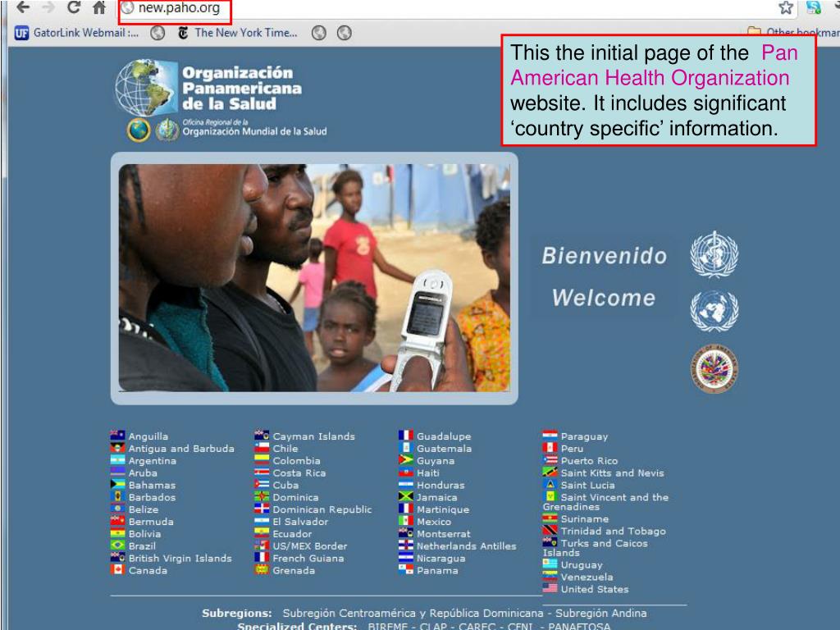Open the Barbados country link
The image size is (840, 630).
pyautogui.click(x=152, y=497)
